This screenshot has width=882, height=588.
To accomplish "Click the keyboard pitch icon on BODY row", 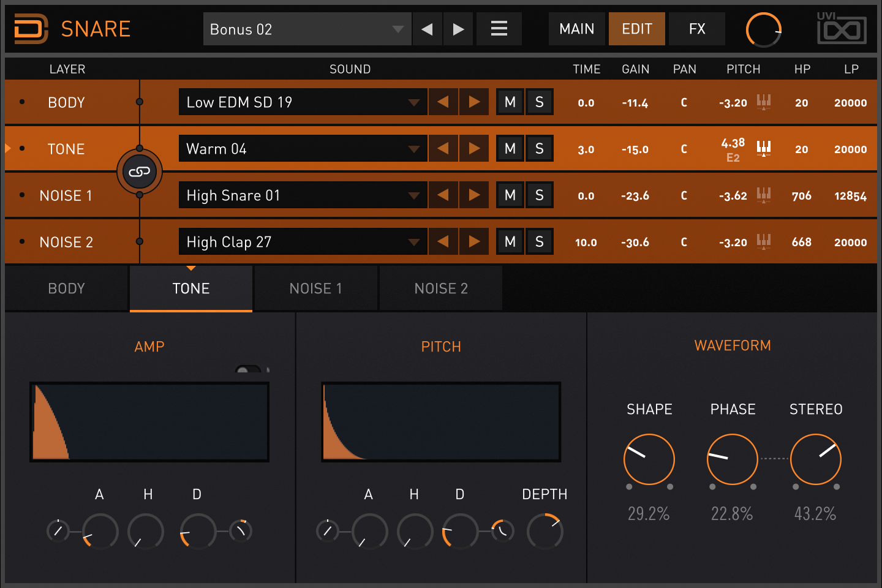I will [x=763, y=102].
